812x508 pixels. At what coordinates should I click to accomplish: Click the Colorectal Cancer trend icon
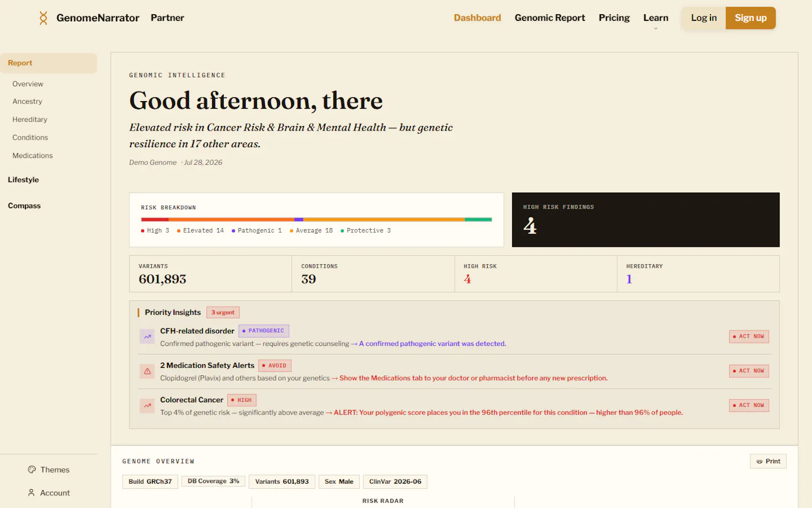tap(147, 405)
